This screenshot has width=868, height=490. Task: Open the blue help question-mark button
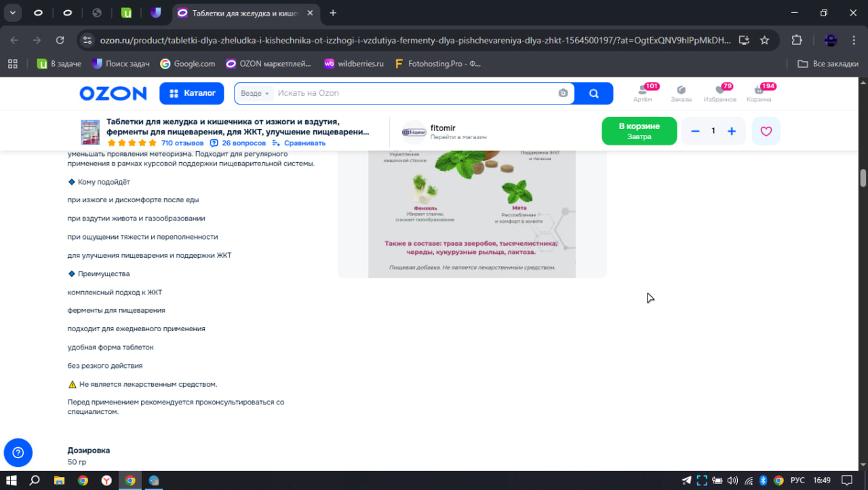18,453
